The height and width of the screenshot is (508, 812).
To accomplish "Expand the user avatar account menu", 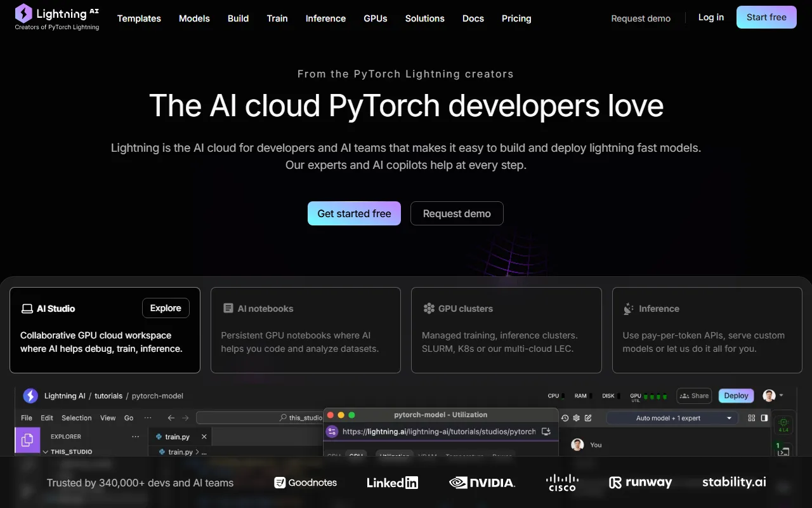I will point(773,396).
